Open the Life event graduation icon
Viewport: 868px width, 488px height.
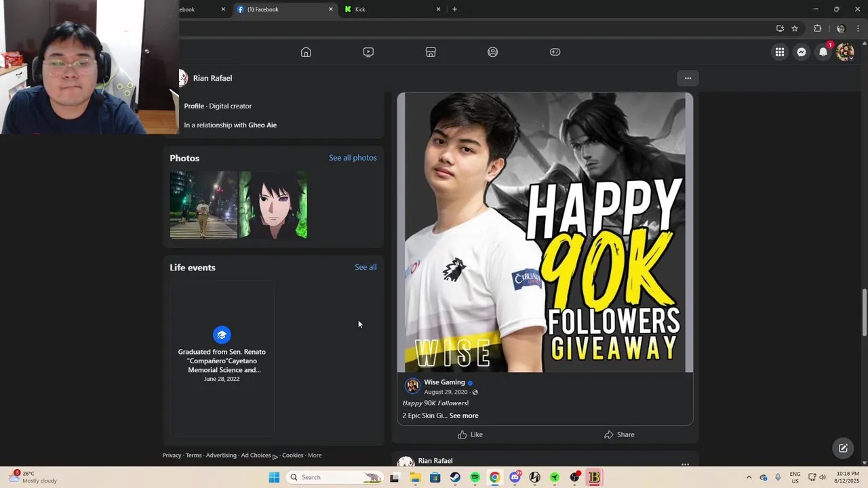click(222, 335)
